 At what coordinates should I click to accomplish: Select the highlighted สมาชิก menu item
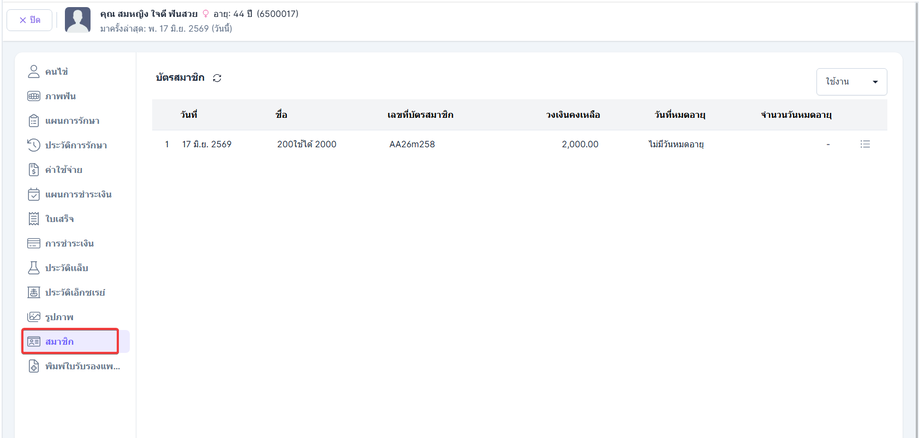coord(75,341)
